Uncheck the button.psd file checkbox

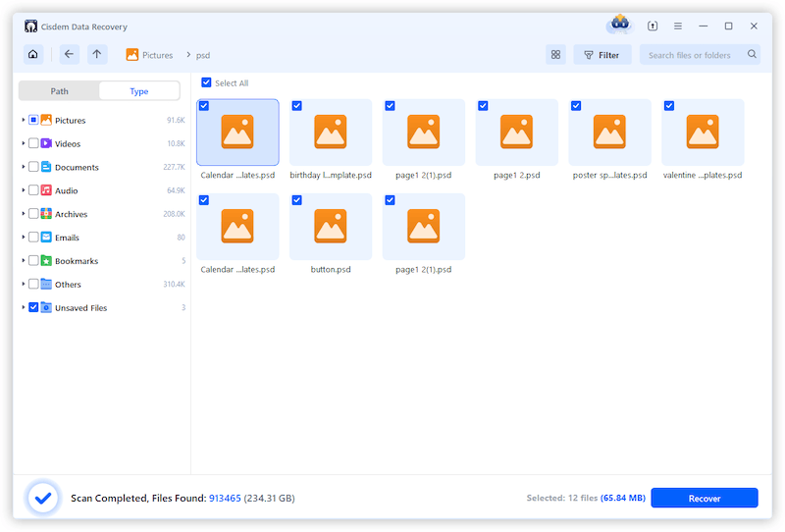click(296, 200)
